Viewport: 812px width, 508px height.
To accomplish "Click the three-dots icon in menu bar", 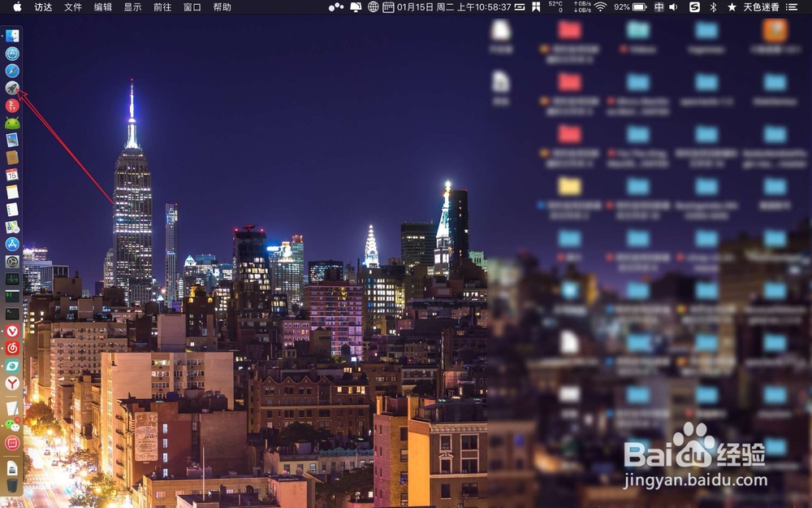I will pyautogui.click(x=336, y=7).
